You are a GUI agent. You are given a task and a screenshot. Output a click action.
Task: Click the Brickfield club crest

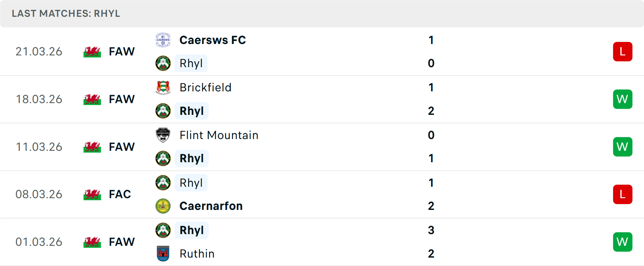coord(163,88)
